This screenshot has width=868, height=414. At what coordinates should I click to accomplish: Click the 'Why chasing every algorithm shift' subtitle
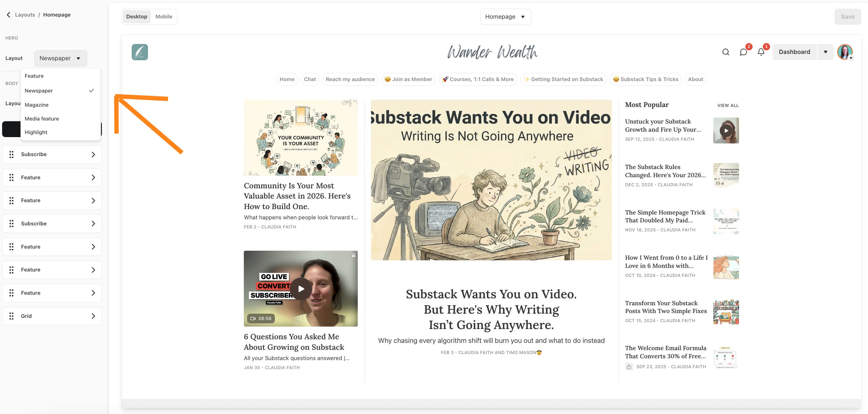coord(491,340)
